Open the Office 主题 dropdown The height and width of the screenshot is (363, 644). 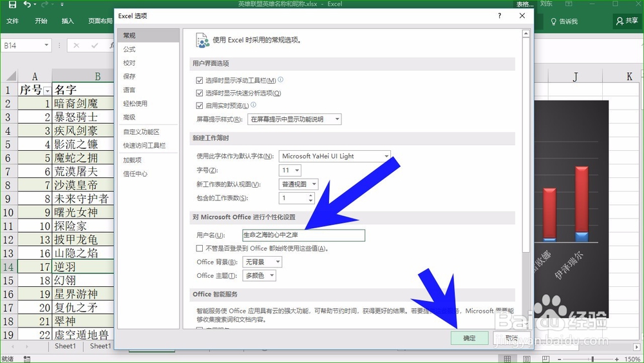pos(259,275)
